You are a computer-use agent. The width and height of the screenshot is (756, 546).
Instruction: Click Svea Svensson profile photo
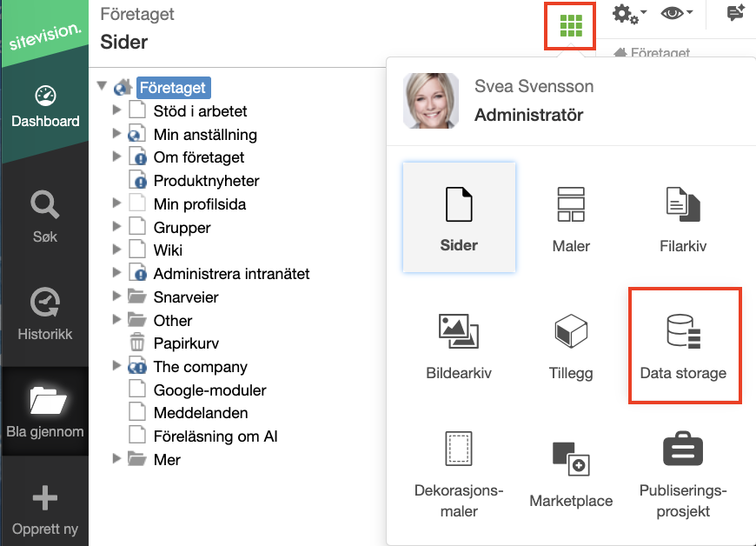pos(430,101)
